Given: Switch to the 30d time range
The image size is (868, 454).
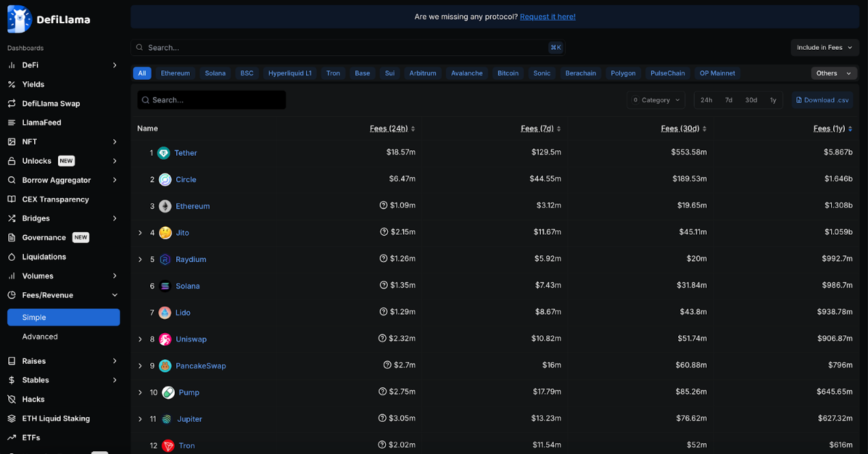Looking at the screenshot, I should 751,100.
